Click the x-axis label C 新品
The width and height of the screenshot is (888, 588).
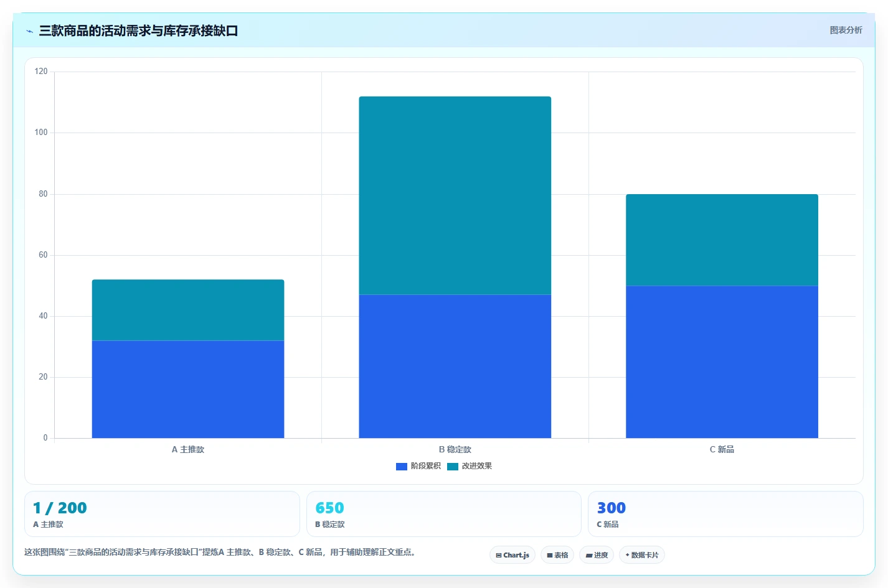tap(722, 449)
